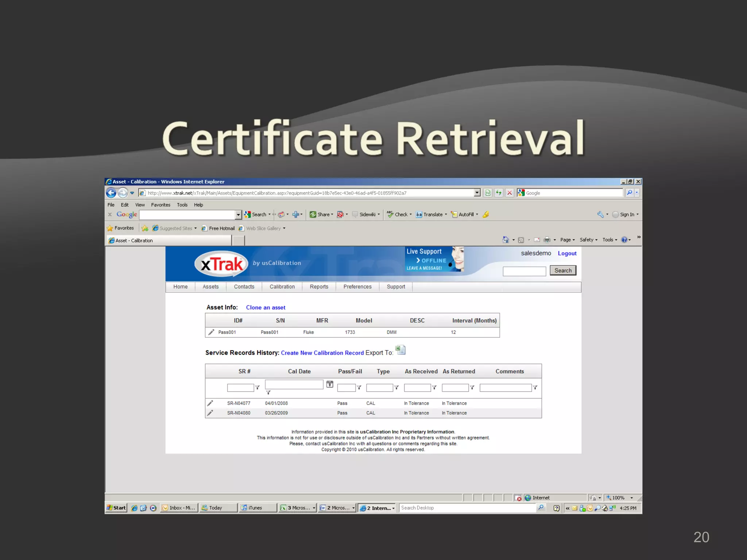
Task: Expand the address bar URL dropdown
Action: (477, 192)
